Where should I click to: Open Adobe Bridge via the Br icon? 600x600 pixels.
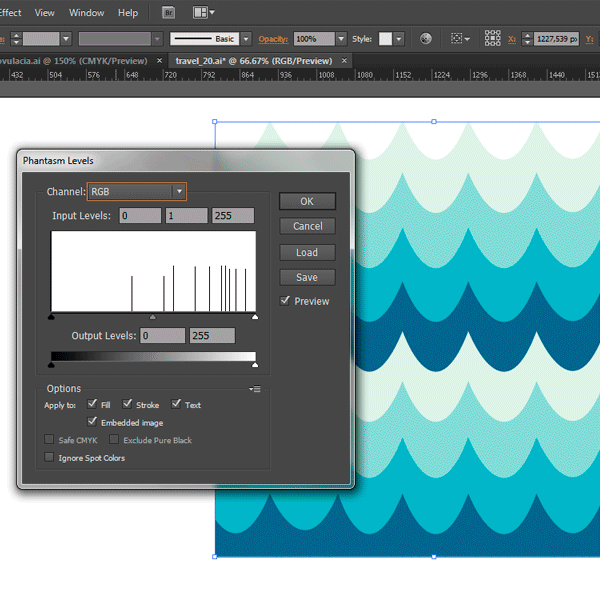tap(168, 13)
